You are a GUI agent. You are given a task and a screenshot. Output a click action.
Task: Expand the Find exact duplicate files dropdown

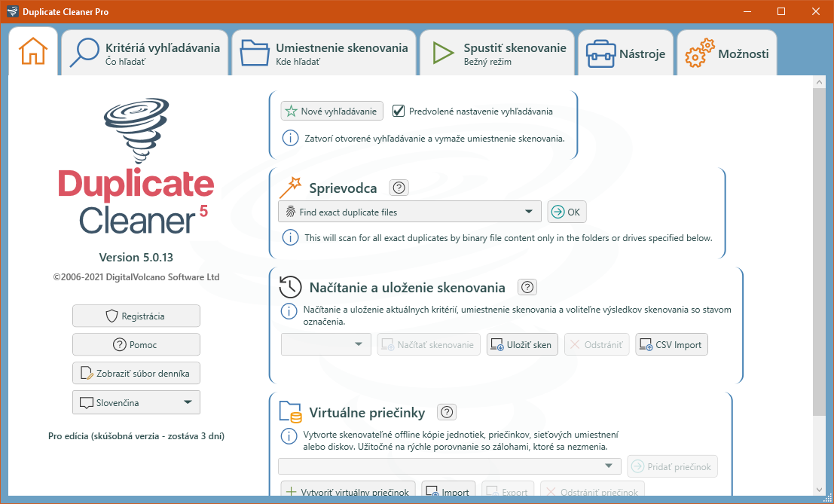click(410, 212)
